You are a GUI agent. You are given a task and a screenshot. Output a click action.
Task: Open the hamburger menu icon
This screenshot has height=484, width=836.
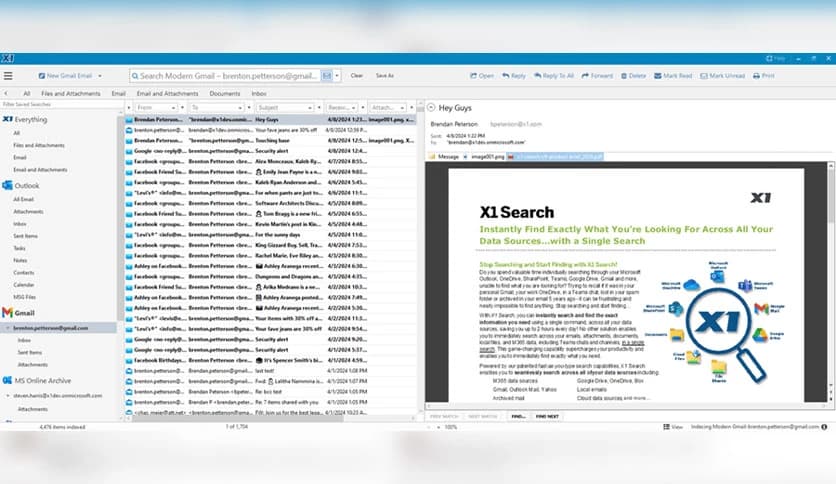(8, 76)
